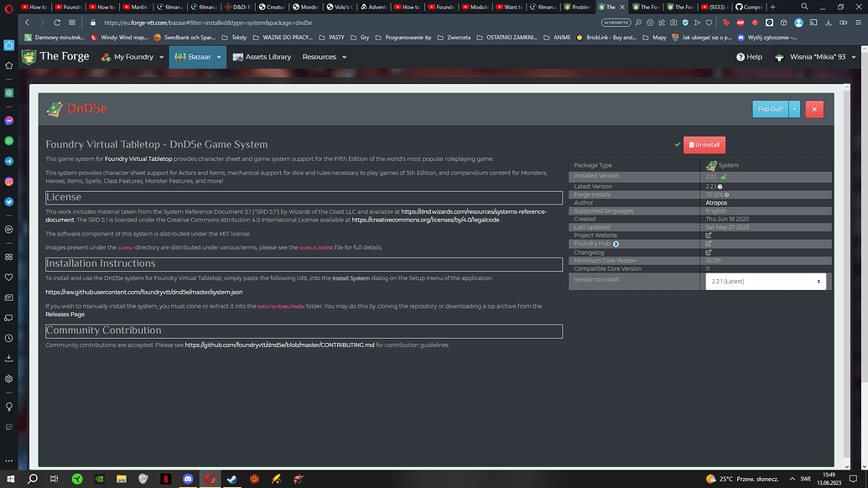Open Adblock Plus extension icon
Image resolution: width=868 pixels, height=488 pixels.
(741, 23)
